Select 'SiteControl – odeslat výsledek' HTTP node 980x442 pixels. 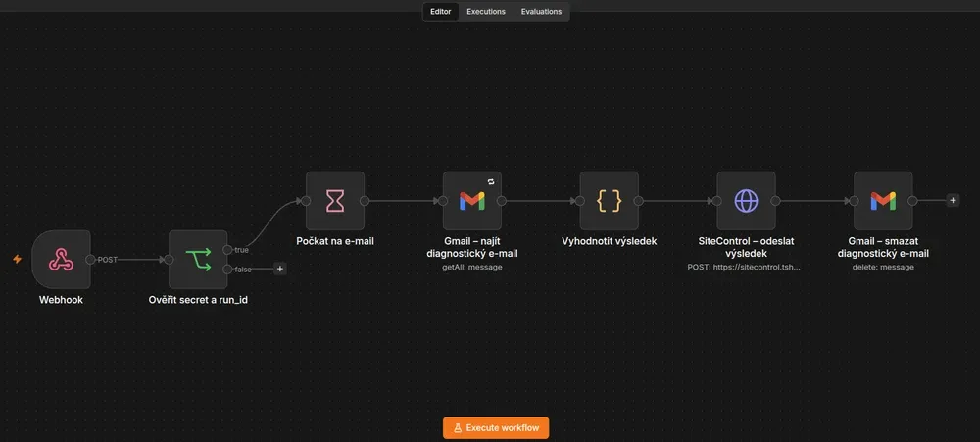click(x=746, y=201)
